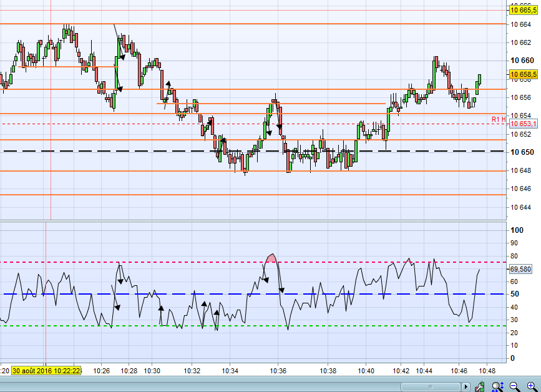The height and width of the screenshot is (392, 541).
Task: Click the zoom-to-fit magnifier with blue arrows
Action: (497, 386)
